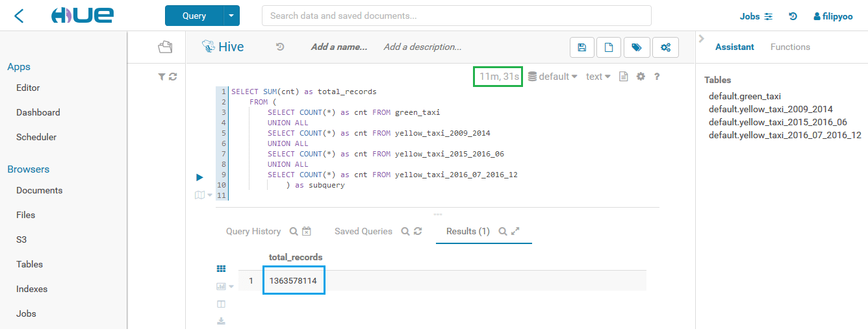Click the document icon next to text dropdown

pyautogui.click(x=624, y=77)
